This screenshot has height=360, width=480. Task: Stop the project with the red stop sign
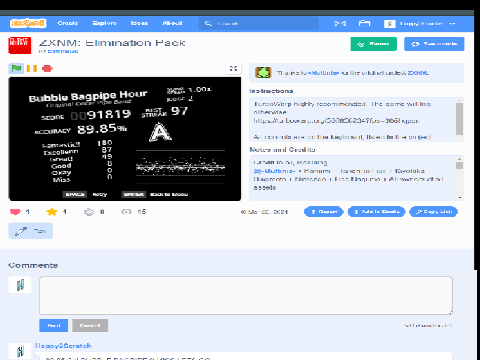point(47,68)
